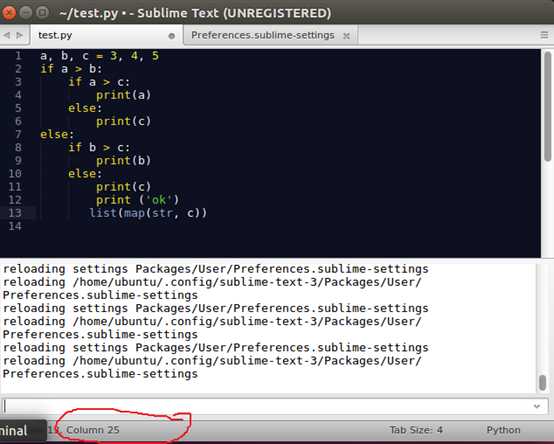Open the Python syntax selector

tap(503, 430)
